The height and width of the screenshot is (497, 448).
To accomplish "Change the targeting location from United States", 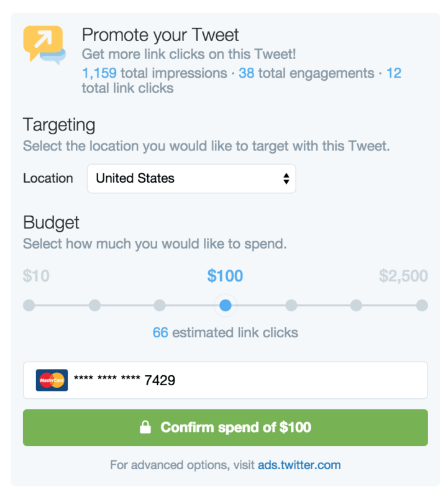I will (x=191, y=178).
